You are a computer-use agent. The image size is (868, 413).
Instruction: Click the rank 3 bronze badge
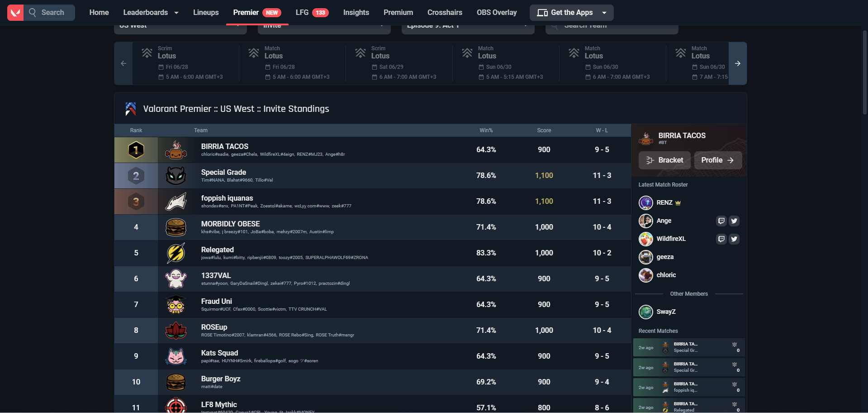pyautogui.click(x=136, y=202)
